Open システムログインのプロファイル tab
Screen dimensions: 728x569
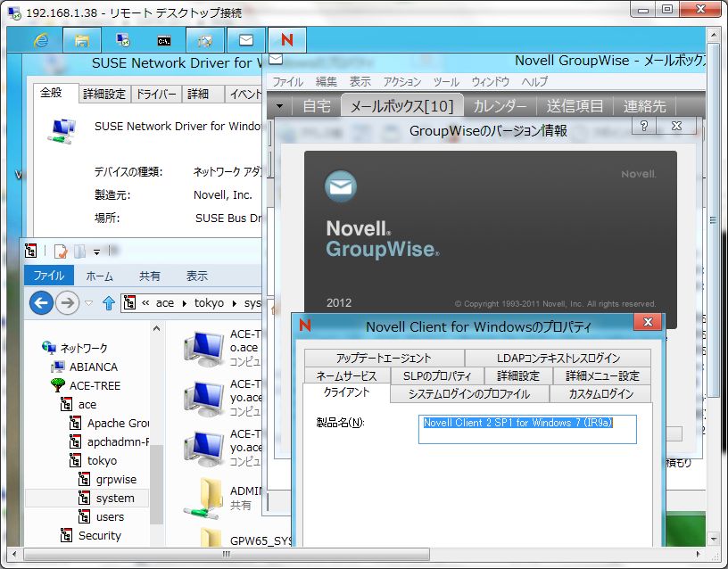point(469,393)
